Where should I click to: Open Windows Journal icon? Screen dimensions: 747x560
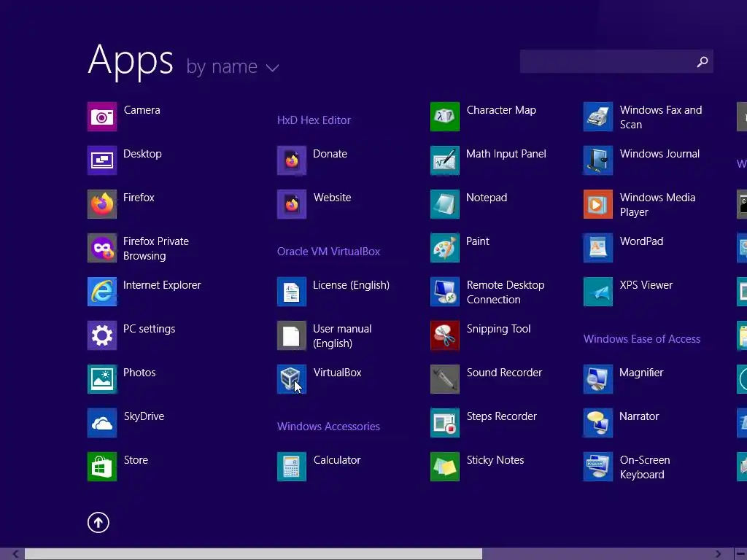598,160
